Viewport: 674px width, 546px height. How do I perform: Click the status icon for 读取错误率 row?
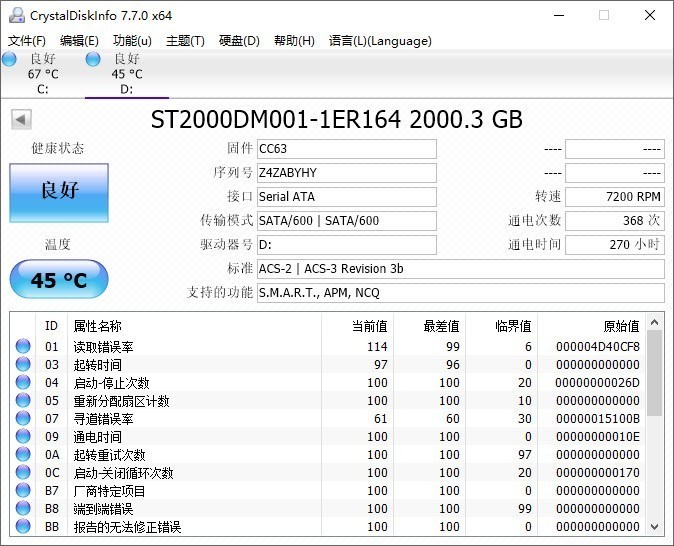(23, 346)
